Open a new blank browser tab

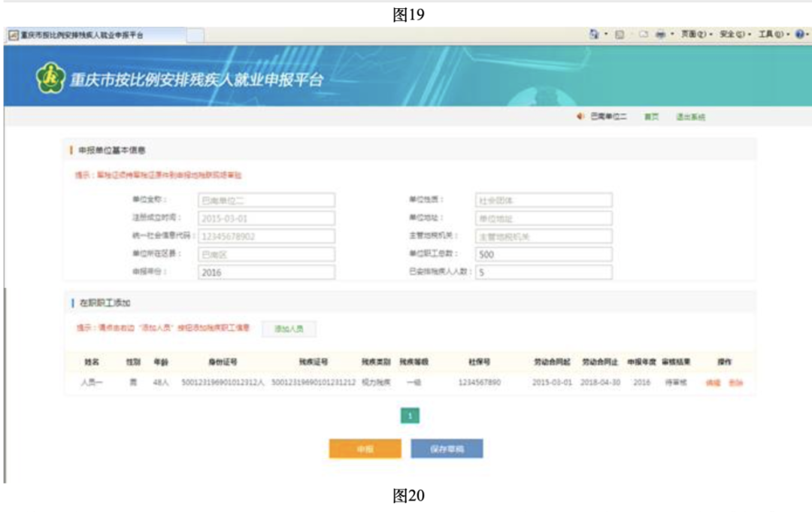pos(195,35)
